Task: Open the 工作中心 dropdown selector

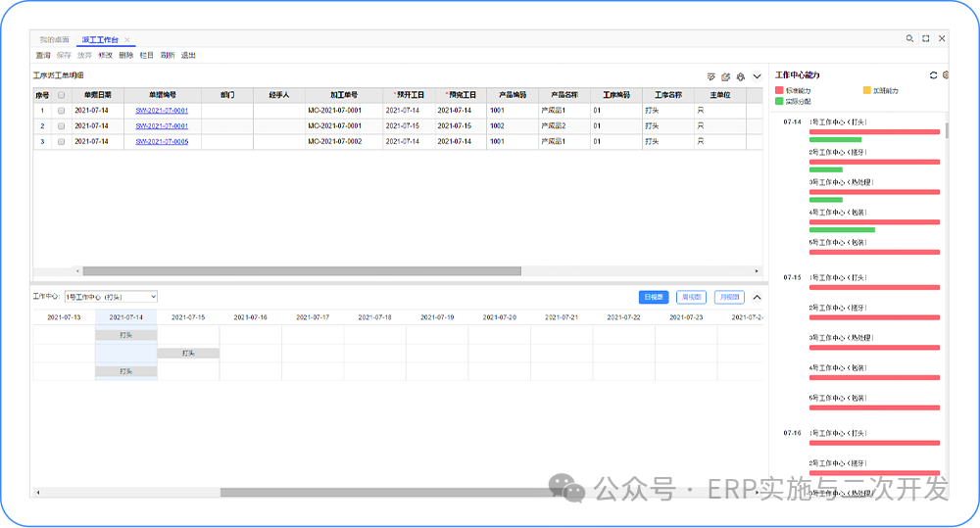Action: 110,296
